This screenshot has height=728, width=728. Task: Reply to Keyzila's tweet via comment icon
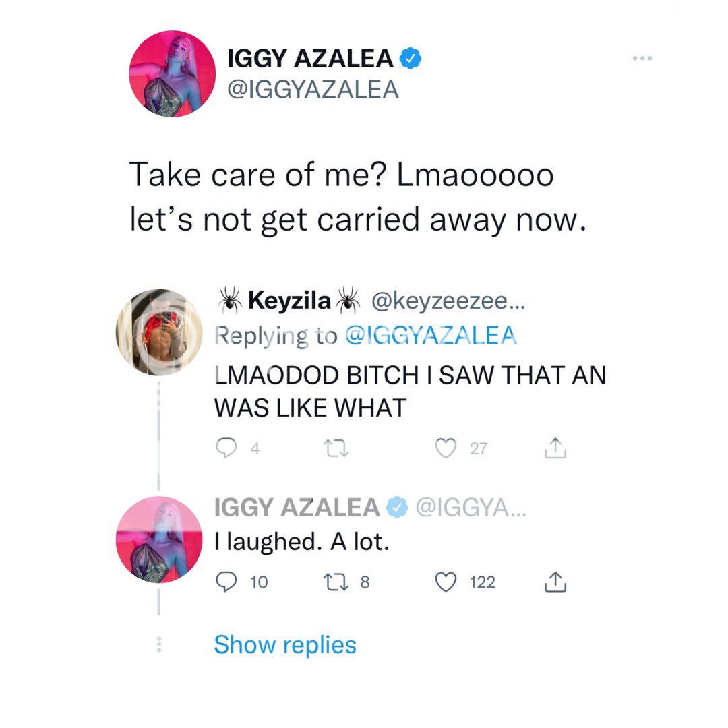click(224, 448)
